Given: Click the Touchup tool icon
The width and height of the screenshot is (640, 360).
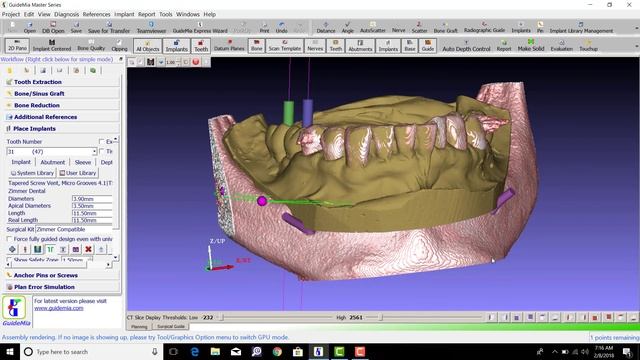Looking at the screenshot, I should (x=588, y=45).
